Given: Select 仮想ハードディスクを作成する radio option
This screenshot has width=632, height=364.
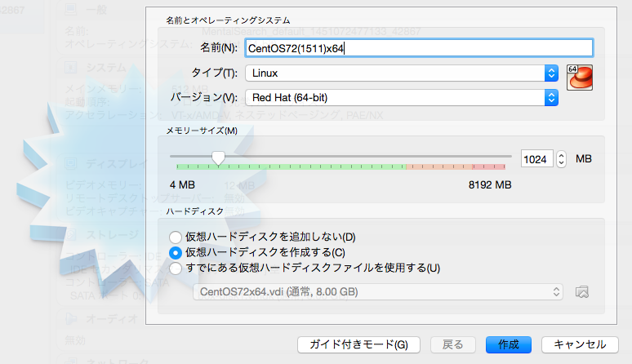Looking at the screenshot, I should (176, 253).
